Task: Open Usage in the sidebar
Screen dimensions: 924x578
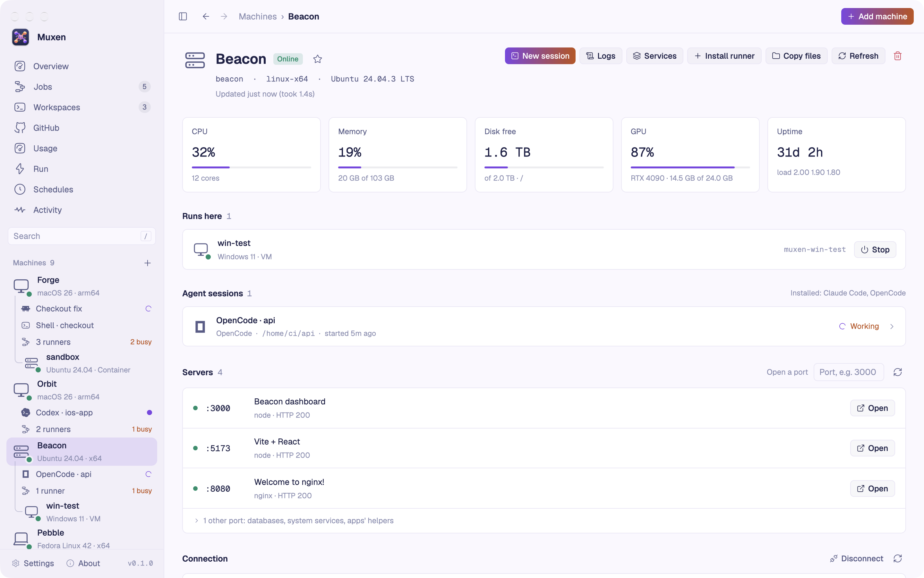Action: tap(82, 148)
